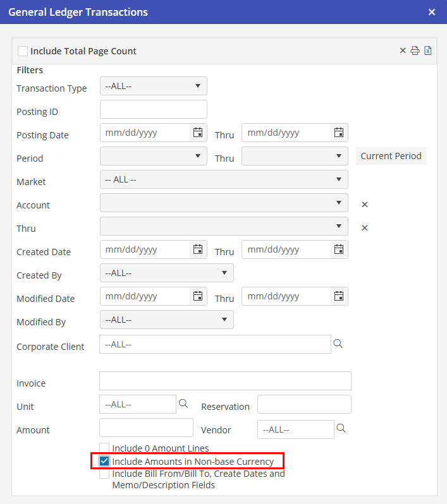Expand the Market dropdown list
The image size is (447, 504).
(224, 179)
